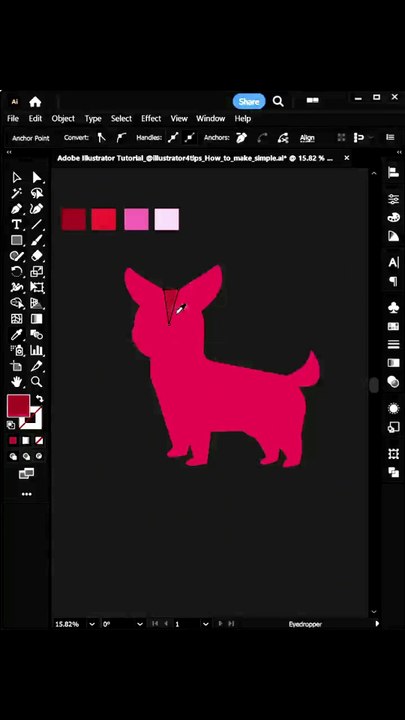Open the Appearance panel sun icon

(x=394, y=408)
